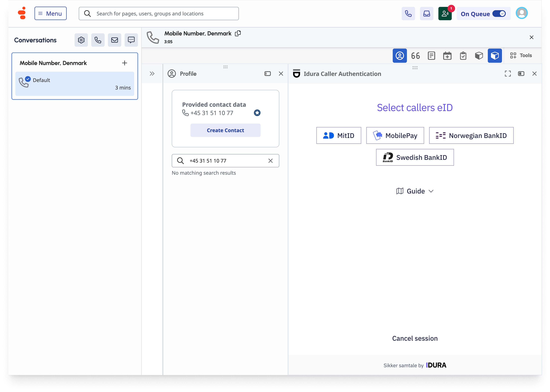
Task: Choose Swedish BankID as eID
Action: click(x=415, y=157)
